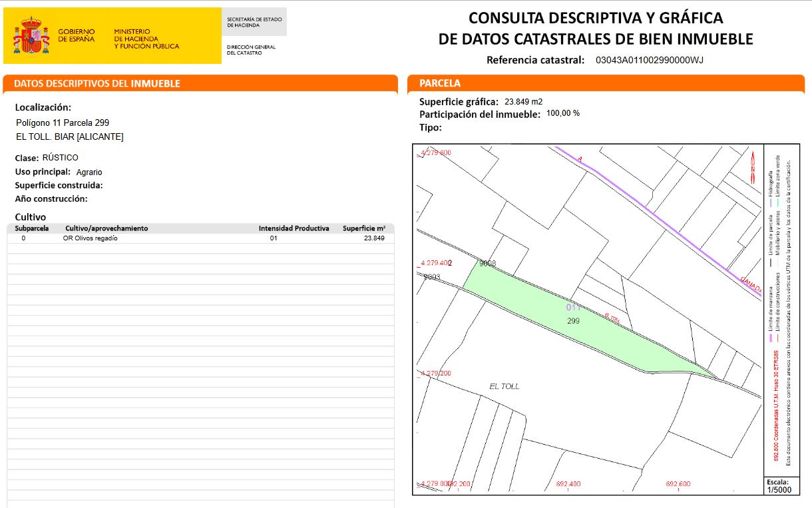
Task: Click map coordinate label '4.279.600'
Action: (x=436, y=153)
